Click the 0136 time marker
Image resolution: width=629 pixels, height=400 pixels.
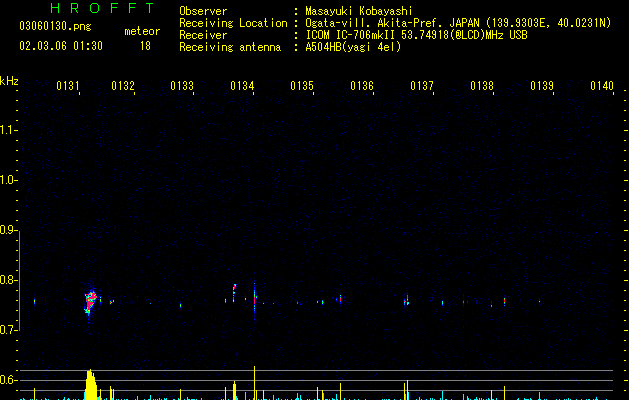tap(362, 86)
